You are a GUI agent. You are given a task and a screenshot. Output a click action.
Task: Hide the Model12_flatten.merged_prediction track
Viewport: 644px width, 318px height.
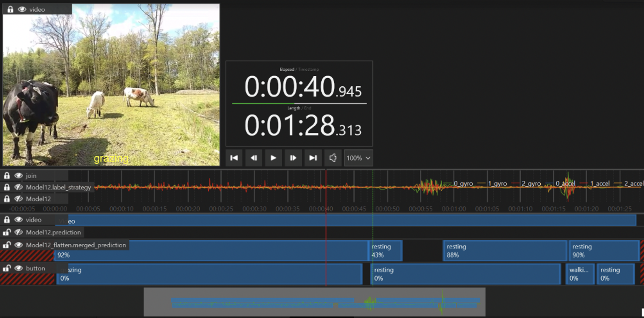point(19,245)
